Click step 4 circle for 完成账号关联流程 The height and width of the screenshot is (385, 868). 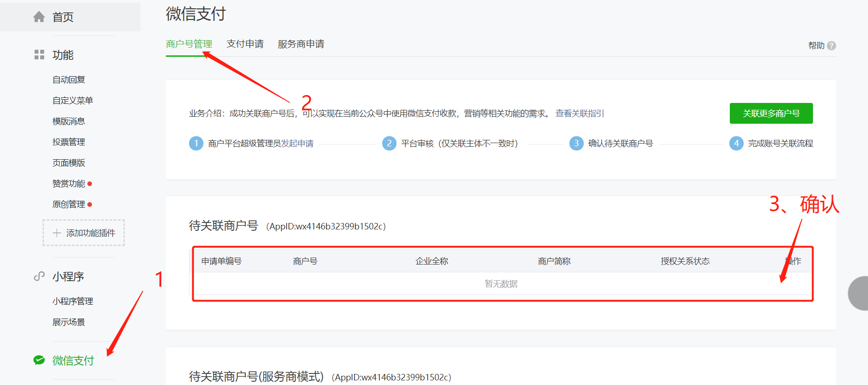(736, 144)
